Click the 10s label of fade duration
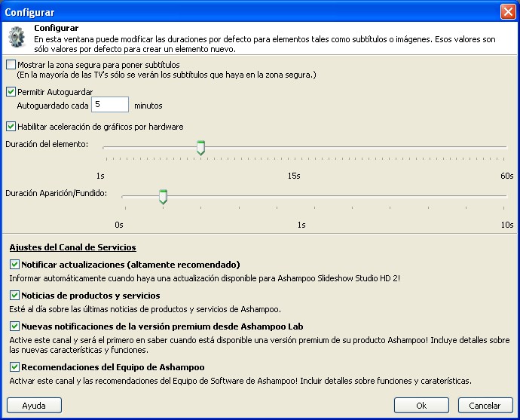This screenshot has height=420, width=520. point(506,225)
